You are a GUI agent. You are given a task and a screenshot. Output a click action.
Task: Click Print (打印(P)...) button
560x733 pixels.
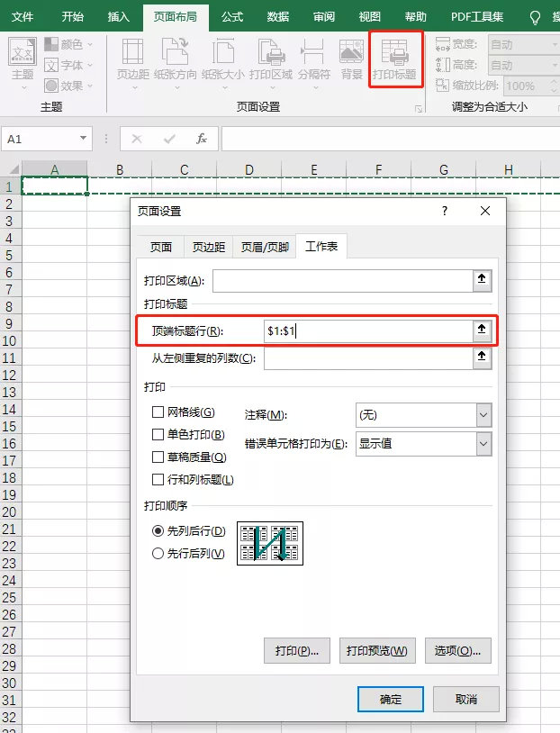(297, 650)
